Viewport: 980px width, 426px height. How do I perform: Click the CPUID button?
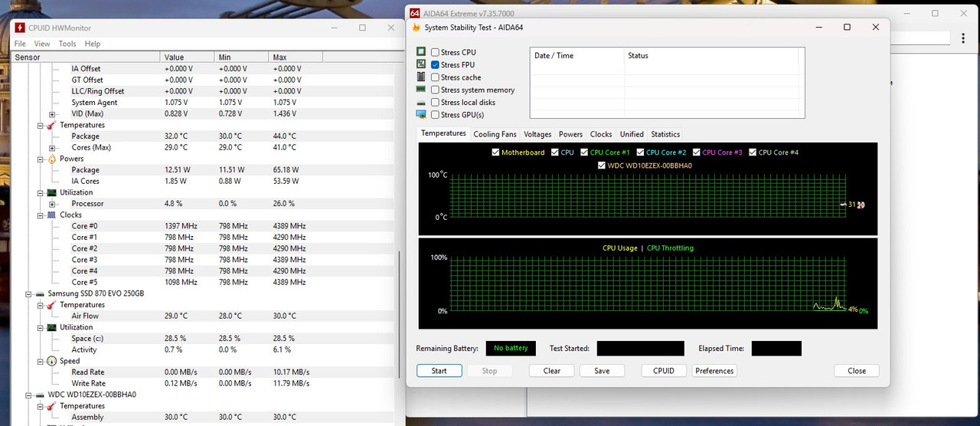point(664,371)
